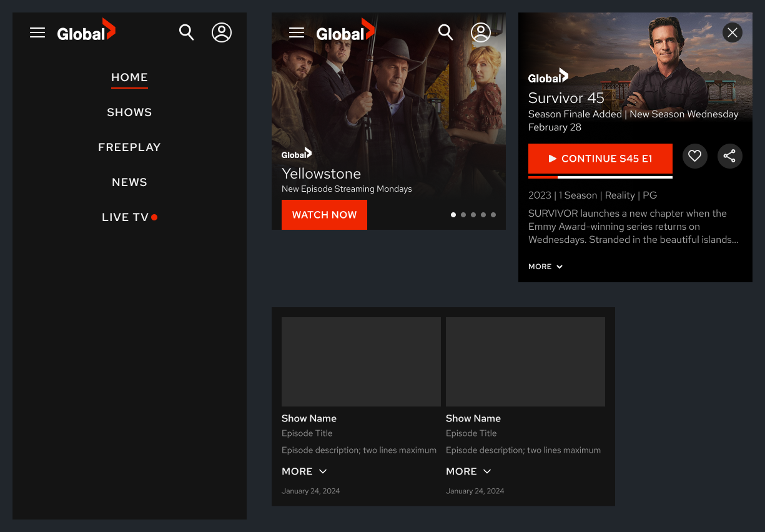765x532 pixels.
Task: Click '2023 | 1 Season | Reality | PG' metadata
Action: coord(593,195)
